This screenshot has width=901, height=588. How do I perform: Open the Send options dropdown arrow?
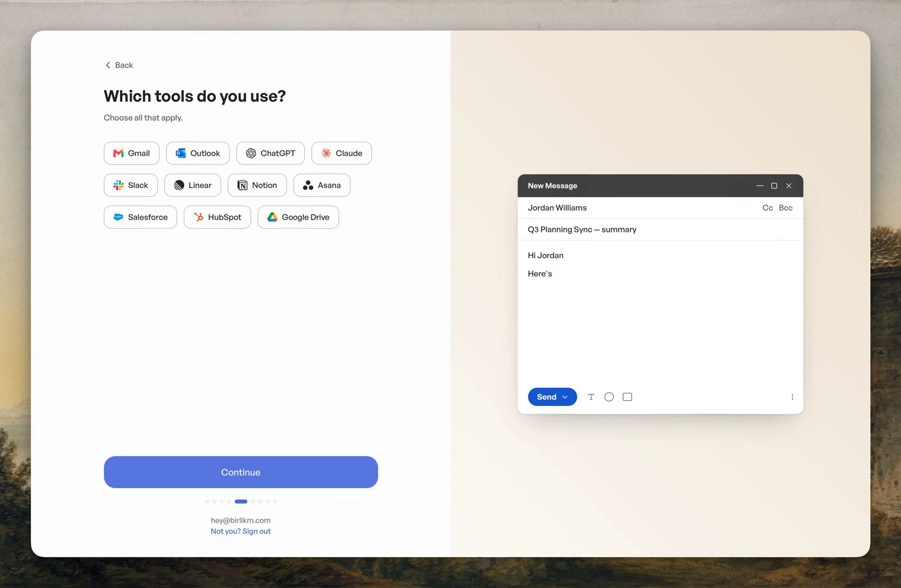(565, 397)
